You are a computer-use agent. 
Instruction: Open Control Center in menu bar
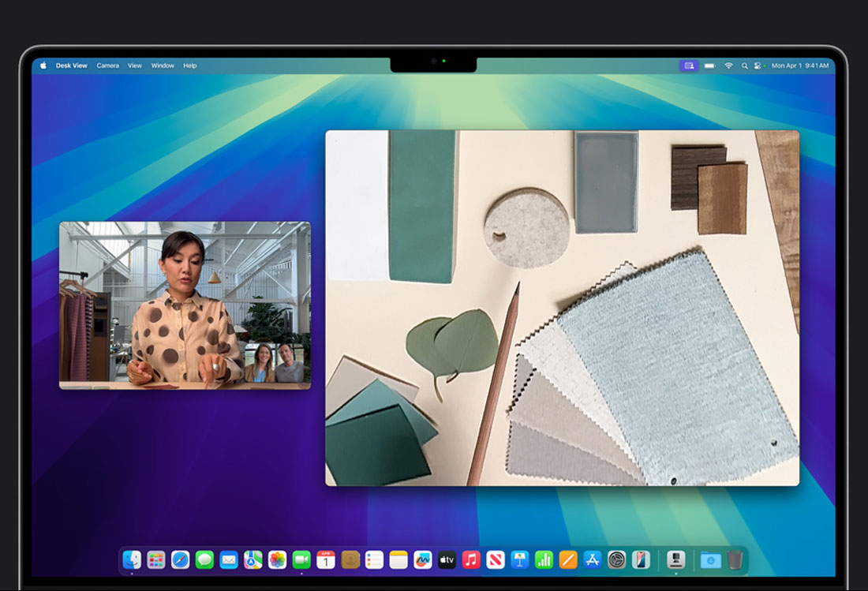click(758, 65)
